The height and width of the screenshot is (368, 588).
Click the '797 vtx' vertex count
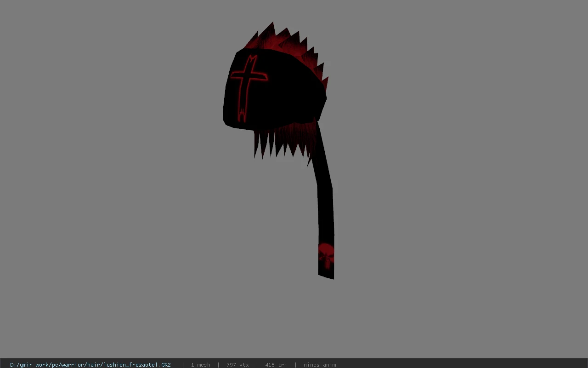(x=237, y=365)
